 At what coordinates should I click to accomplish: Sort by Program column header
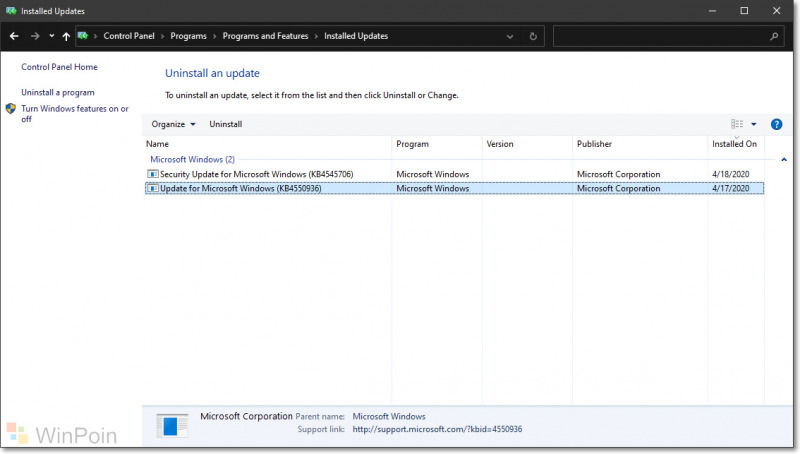pos(437,144)
